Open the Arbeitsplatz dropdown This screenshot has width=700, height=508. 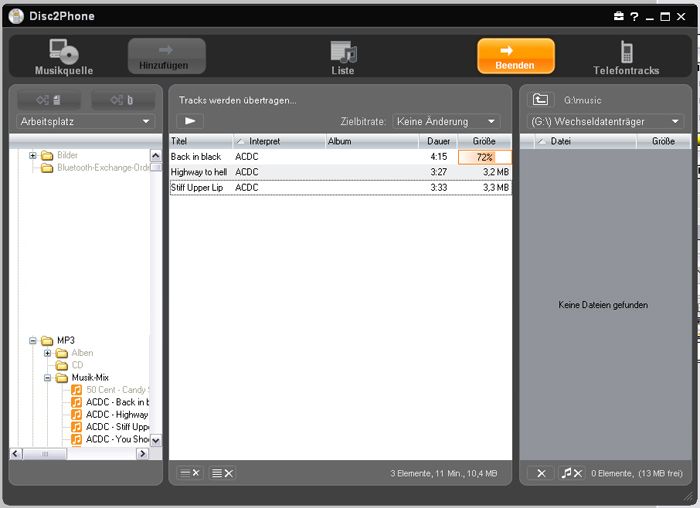click(x=85, y=121)
